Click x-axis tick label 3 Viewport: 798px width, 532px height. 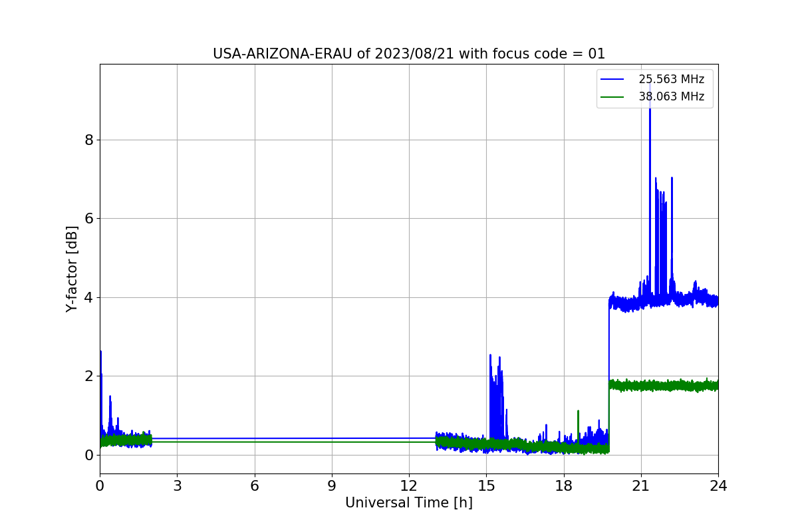[x=177, y=485]
